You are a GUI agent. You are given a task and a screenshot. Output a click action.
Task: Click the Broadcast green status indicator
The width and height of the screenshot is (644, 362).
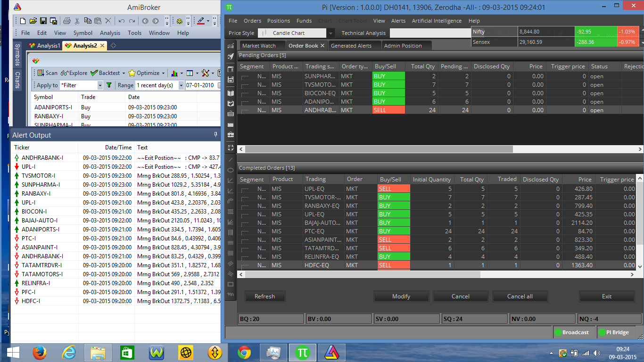pos(558,332)
